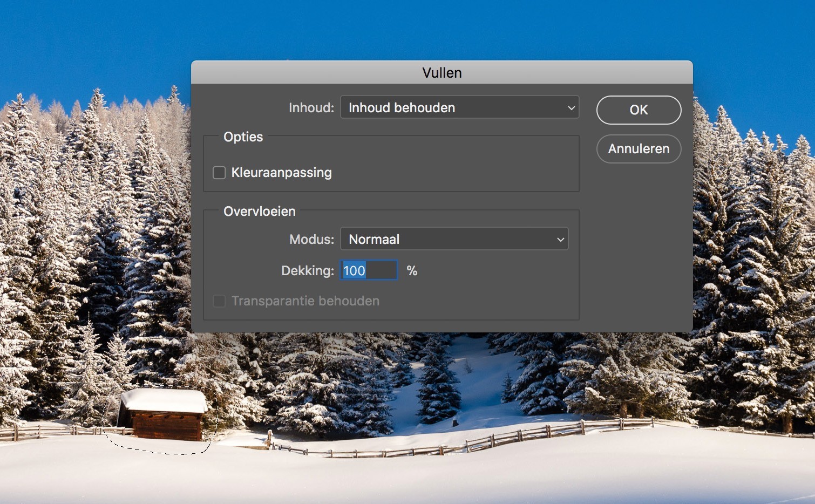Toggle the Transparantie behouden option
Viewport: 815px width, 504px height.
pyautogui.click(x=219, y=301)
